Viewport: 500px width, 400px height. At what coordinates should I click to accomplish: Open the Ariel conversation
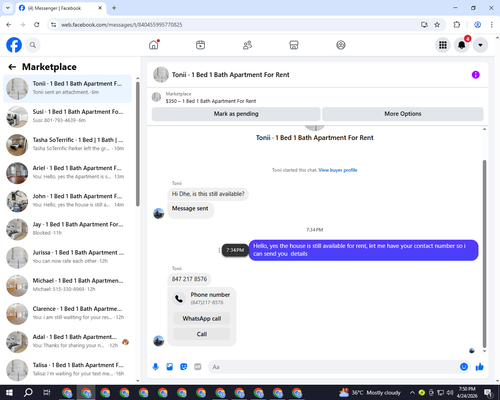(x=68, y=173)
